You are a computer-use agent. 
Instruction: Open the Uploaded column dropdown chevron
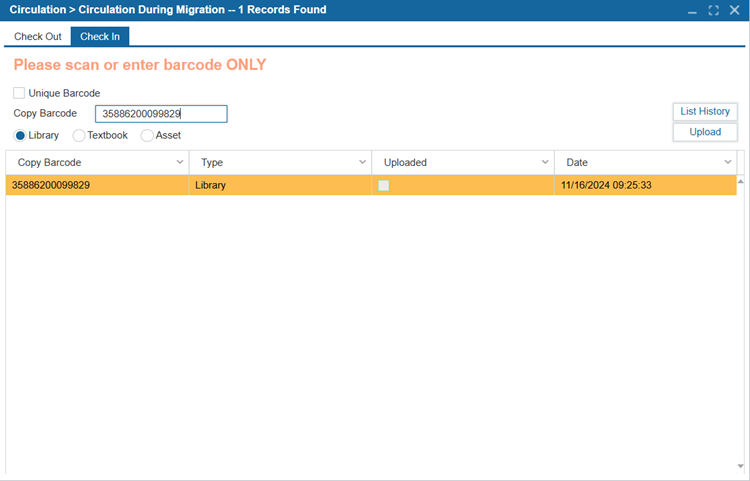pyautogui.click(x=545, y=162)
